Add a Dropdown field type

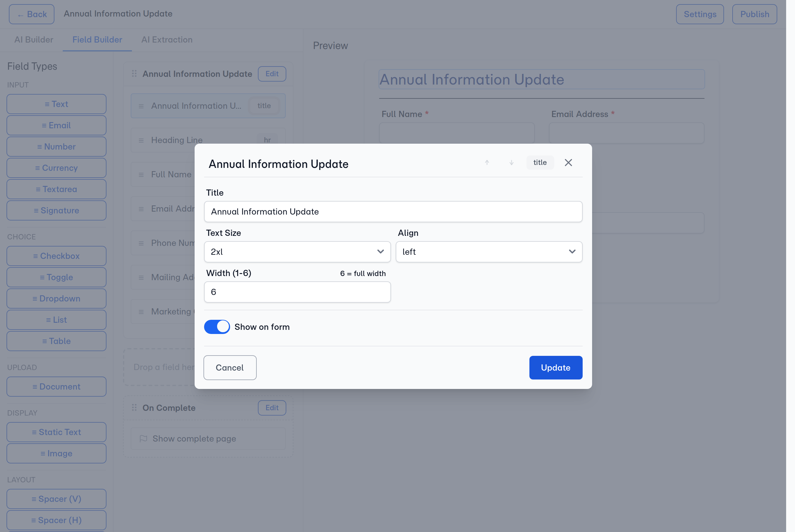tap(56, 299)
